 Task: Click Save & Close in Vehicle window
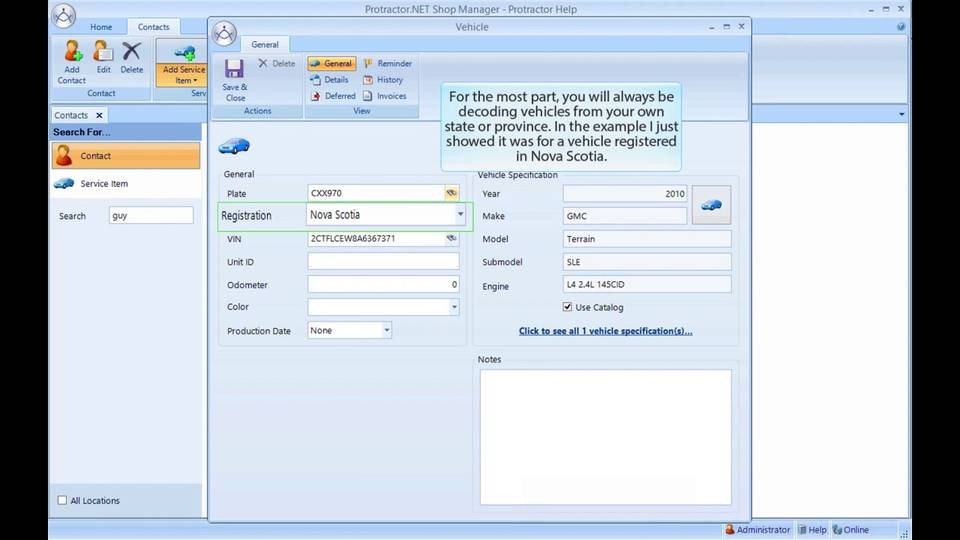coord(234,80)
